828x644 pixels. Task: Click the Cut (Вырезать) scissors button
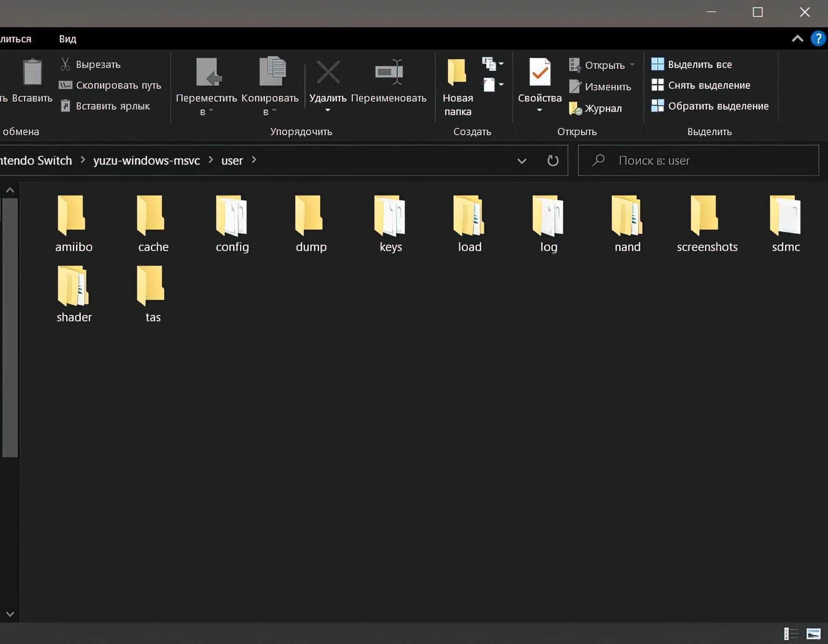click(91, 64)
